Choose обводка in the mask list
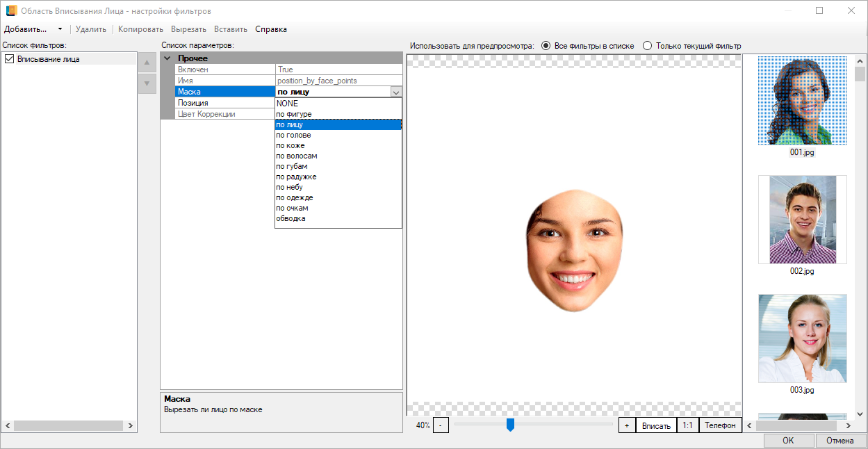The width and height of the screenshot is (868, 449). click(338, 218)
